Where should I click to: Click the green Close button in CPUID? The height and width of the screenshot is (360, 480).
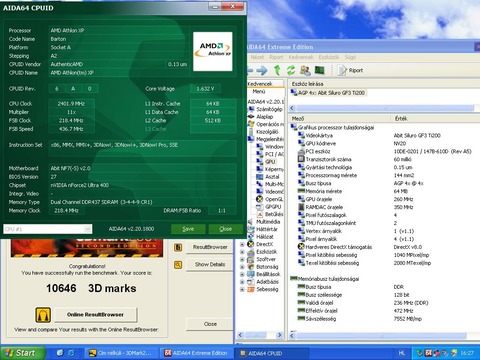click(226, 229)
